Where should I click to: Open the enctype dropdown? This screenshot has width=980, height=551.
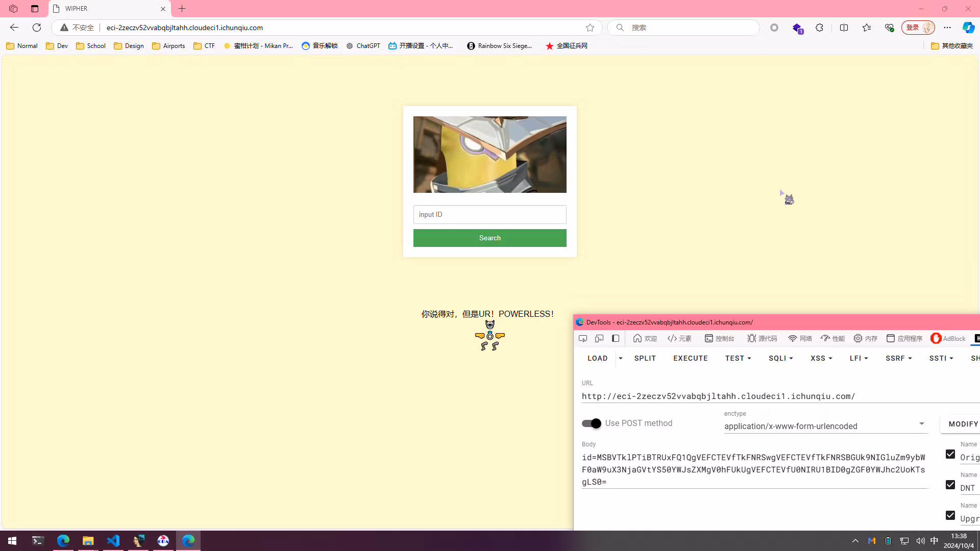825,426
